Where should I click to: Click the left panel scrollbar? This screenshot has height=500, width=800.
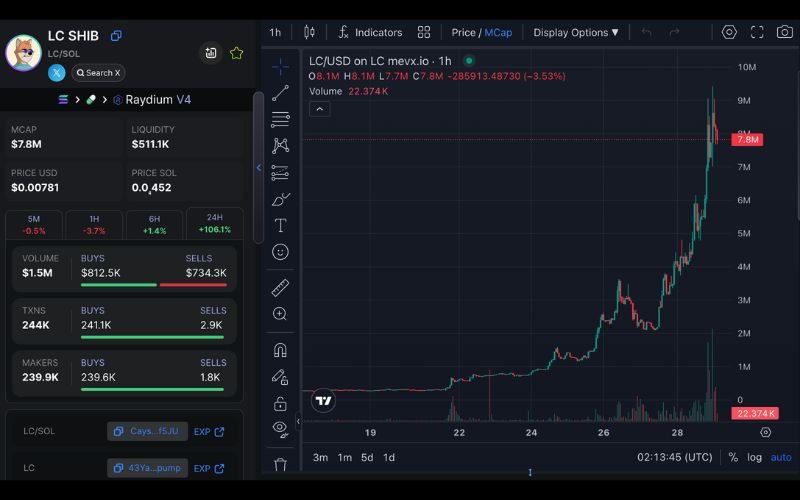(x=259, y=167)
